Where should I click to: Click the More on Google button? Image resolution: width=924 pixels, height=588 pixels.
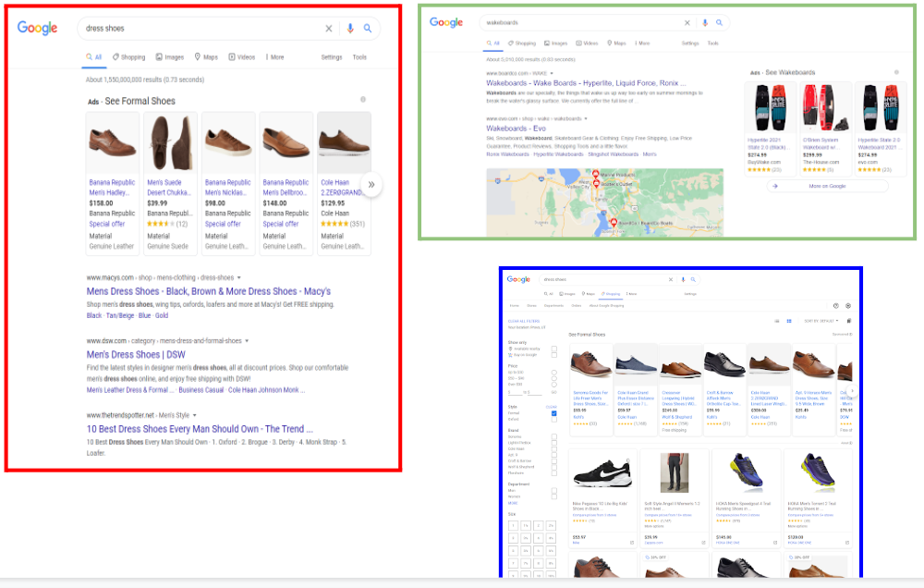[x=827, y=186]
